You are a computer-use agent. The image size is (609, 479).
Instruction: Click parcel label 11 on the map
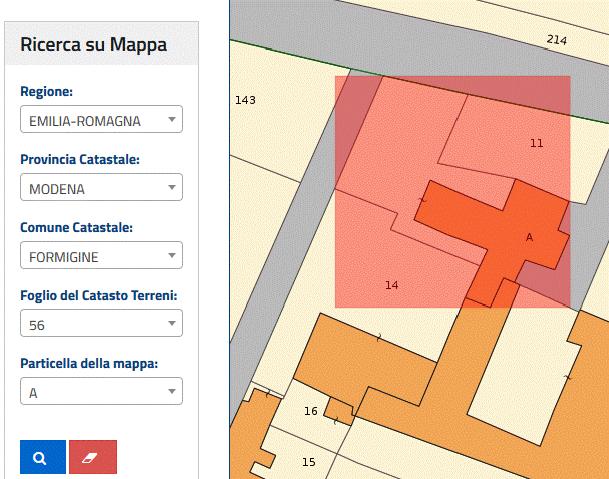537,143
